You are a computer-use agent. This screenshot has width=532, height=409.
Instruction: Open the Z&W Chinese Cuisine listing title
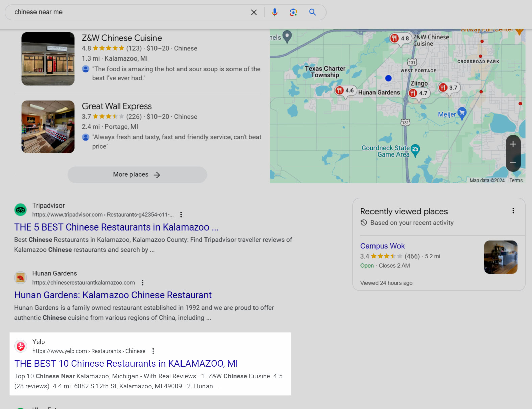coord(122,38)
